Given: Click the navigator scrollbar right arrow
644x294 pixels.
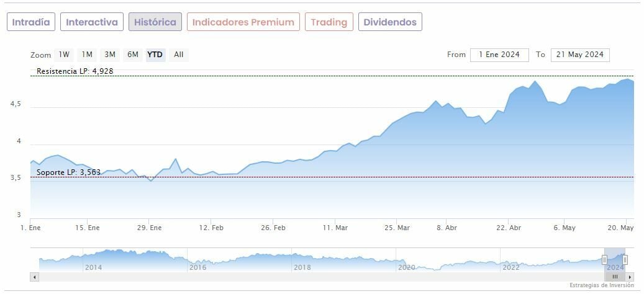Looking at the screenshot, I should tap(630, 277).
